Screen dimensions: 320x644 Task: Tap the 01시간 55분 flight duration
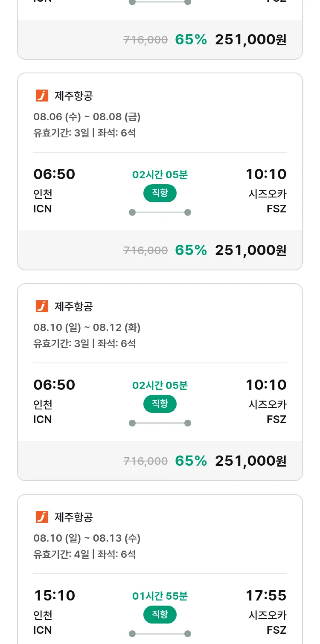160,596
